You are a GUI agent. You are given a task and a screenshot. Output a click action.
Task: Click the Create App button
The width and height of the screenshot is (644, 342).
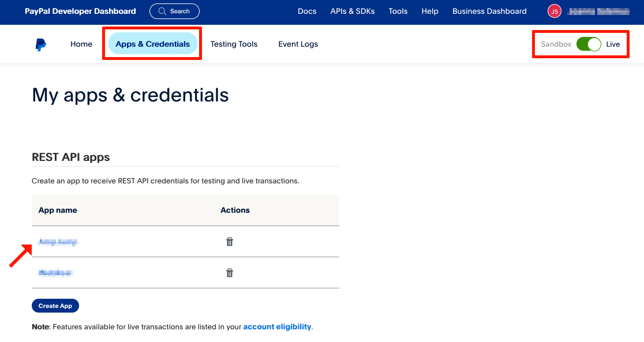pyautogui.click(x=55, y=306)
